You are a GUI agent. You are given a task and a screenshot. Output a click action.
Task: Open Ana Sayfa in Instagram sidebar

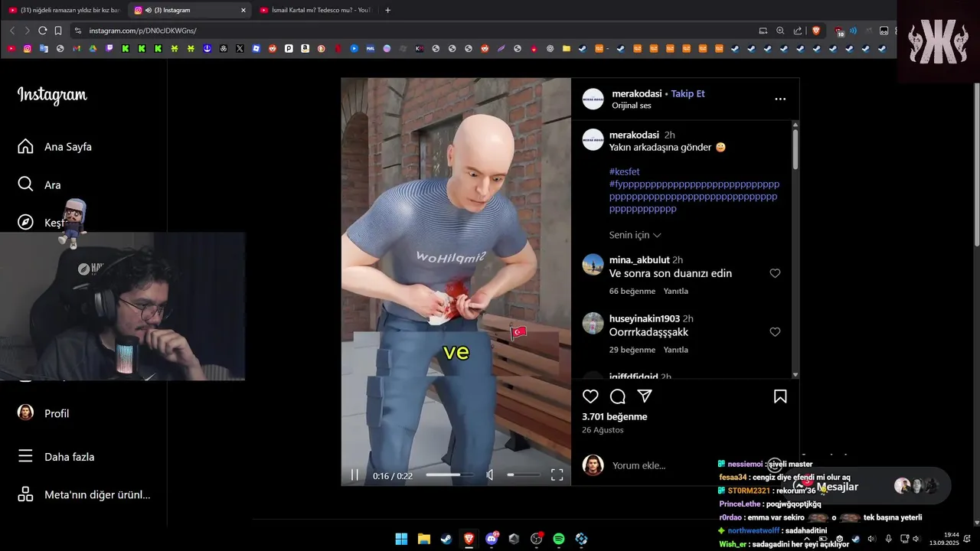54,146
